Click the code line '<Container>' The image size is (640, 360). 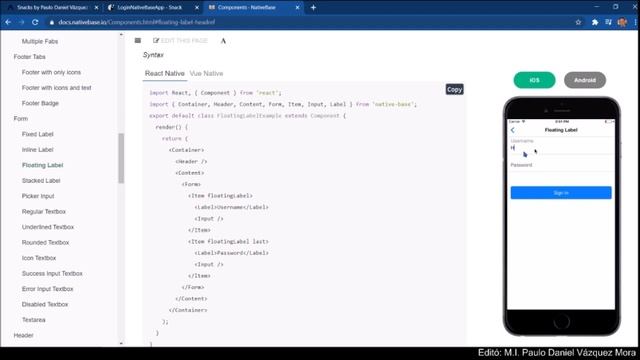point(186,150)
